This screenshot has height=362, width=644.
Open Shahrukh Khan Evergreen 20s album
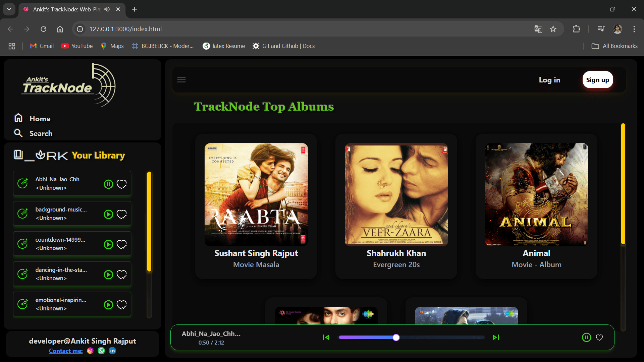(396, 206)
